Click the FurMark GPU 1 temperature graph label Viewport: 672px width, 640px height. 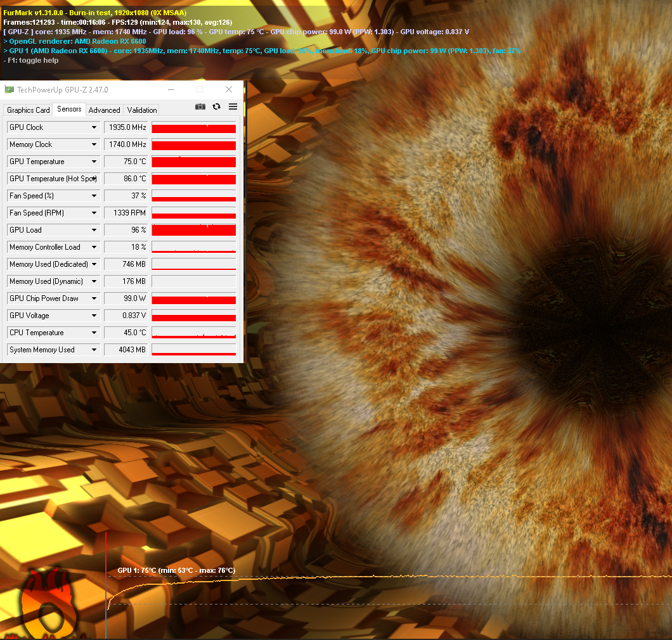(x=177, y=570)
